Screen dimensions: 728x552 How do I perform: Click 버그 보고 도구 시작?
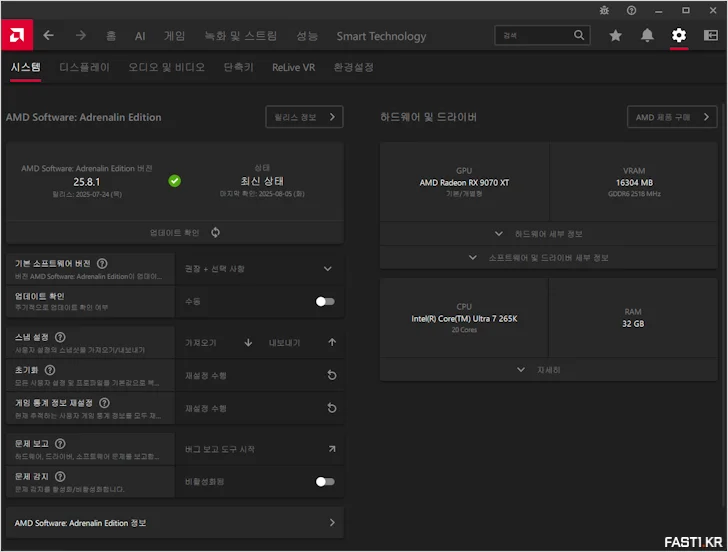click(220, 449)
